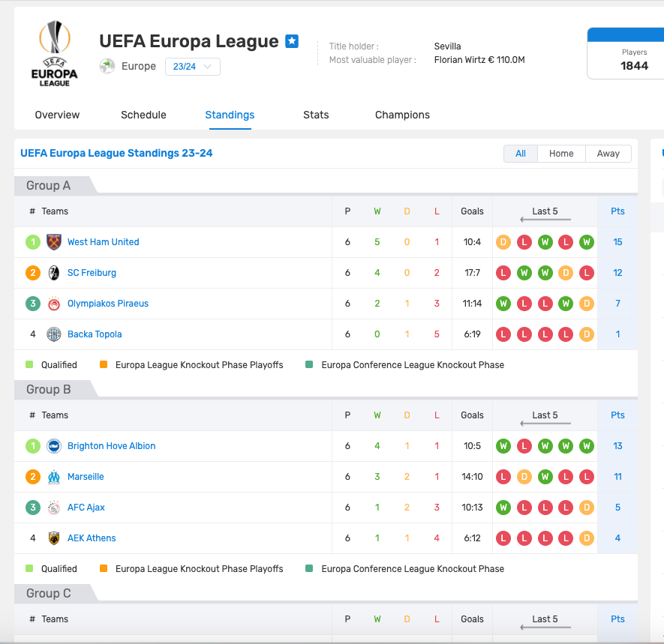This screenshot has width=664, height=644.
Task: Open the AFC Ajax team page
Action: (86, 508)
